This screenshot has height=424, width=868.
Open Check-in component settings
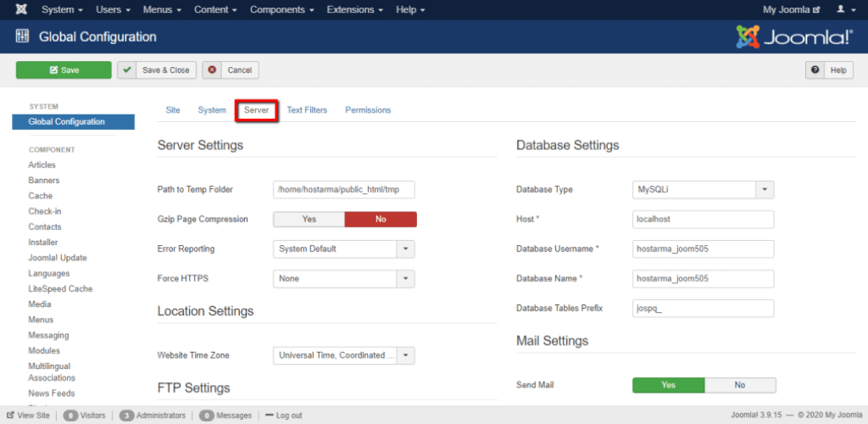pos(45,211)
